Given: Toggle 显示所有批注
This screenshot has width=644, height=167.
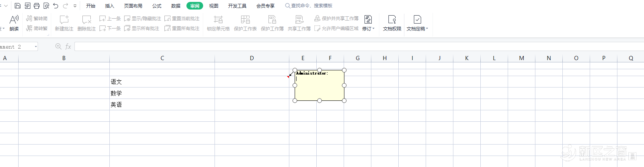Looking at the screenshot, I should tap(142, 28).
